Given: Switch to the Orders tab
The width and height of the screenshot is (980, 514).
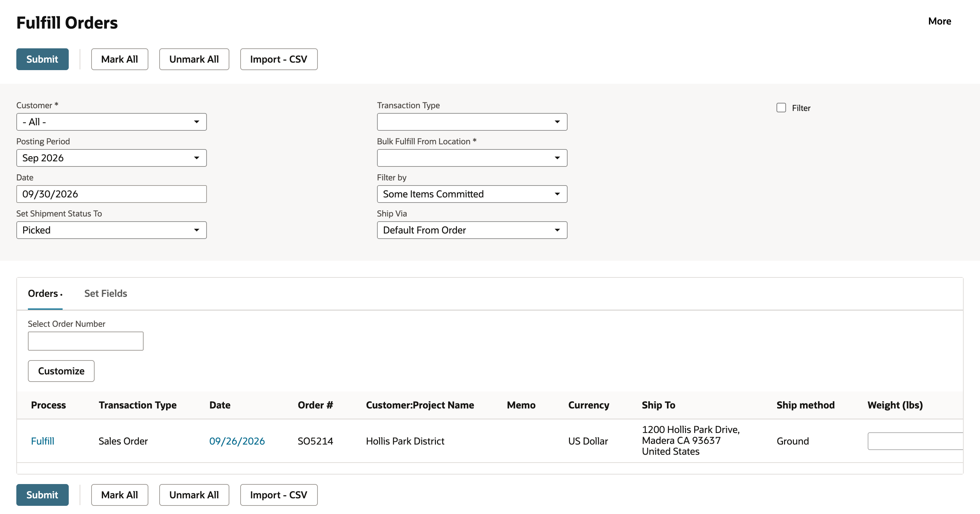Looking at the screenshot, I should 45,293.
